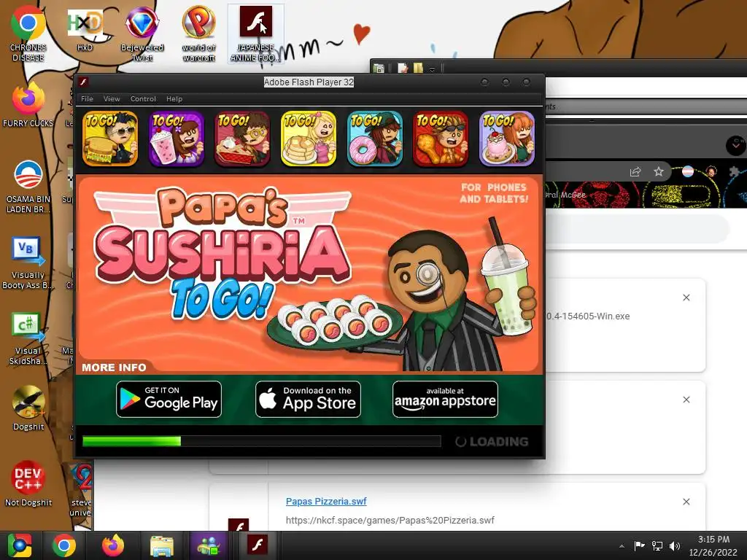Open the world of warcraft desktop shortcut
Viewport: 747px width, 560px height.
tap(198, 34)
